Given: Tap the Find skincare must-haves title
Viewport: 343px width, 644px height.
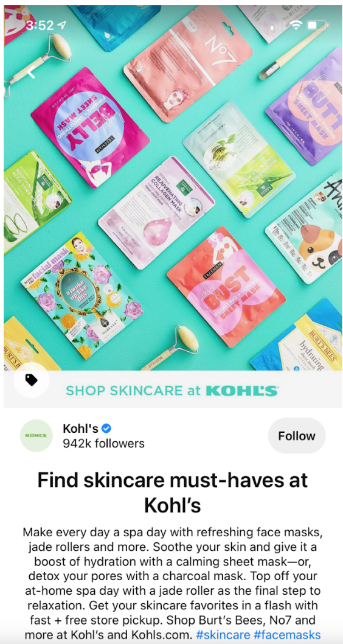Looking at the screenshot, I should [x=172, y=493].
